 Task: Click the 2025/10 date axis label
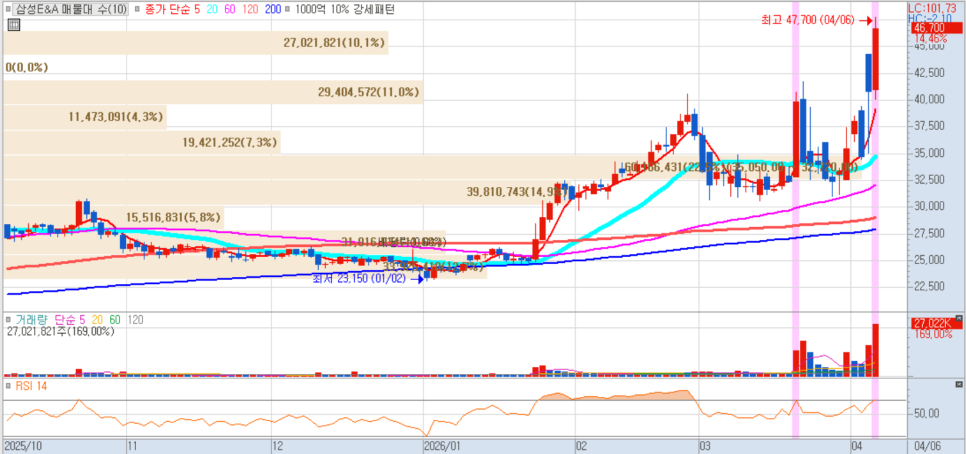point(22,445)
